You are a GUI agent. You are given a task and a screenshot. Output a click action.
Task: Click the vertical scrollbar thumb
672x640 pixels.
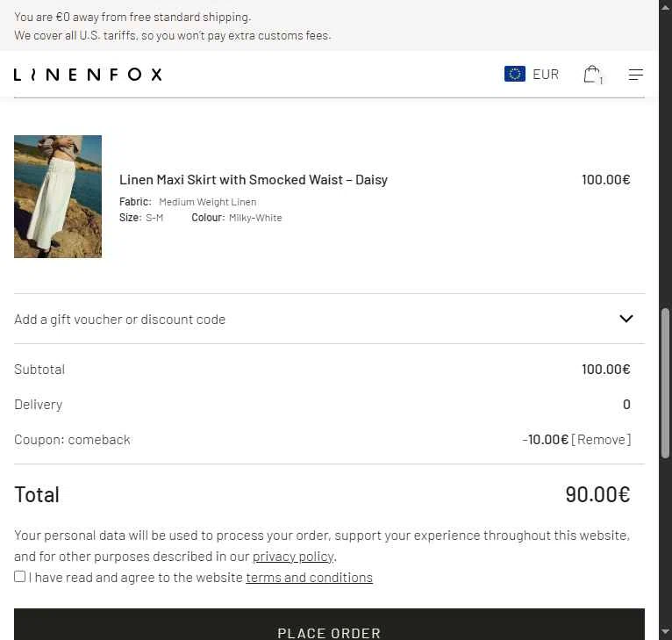665,383
